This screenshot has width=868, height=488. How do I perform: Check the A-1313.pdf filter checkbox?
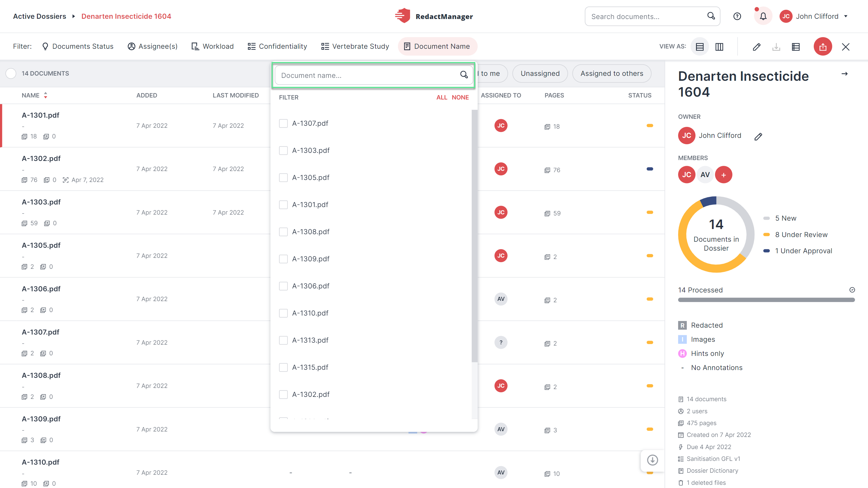[x=283, y=340]
